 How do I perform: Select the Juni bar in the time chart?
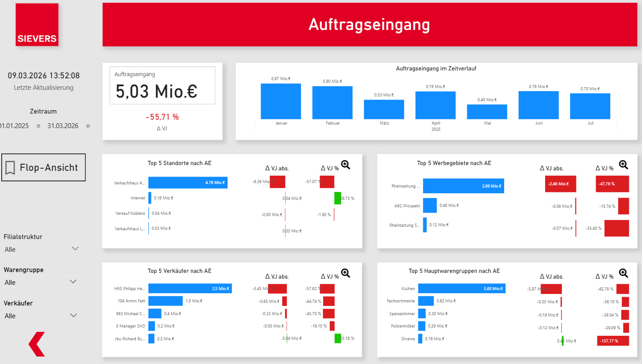tap(539, 105)
